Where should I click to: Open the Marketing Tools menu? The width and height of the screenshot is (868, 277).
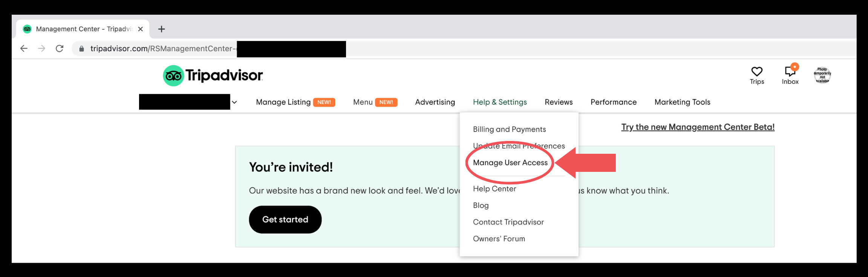[682, 102]
